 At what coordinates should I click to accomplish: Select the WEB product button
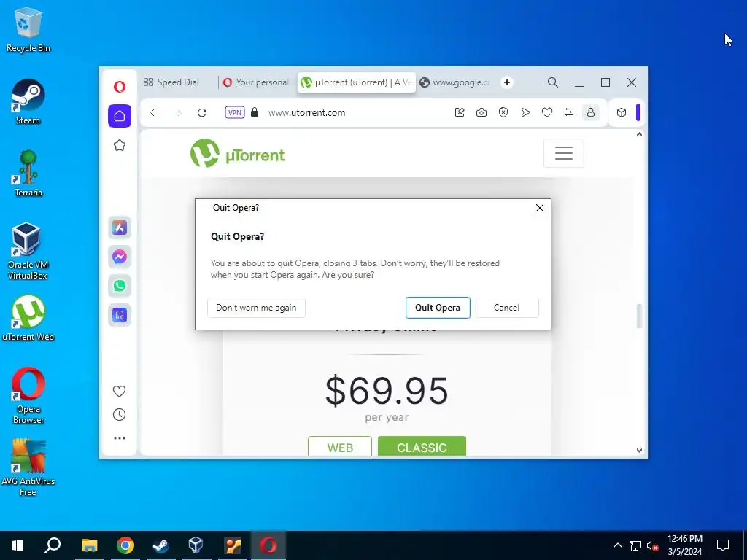click(340, 447)
